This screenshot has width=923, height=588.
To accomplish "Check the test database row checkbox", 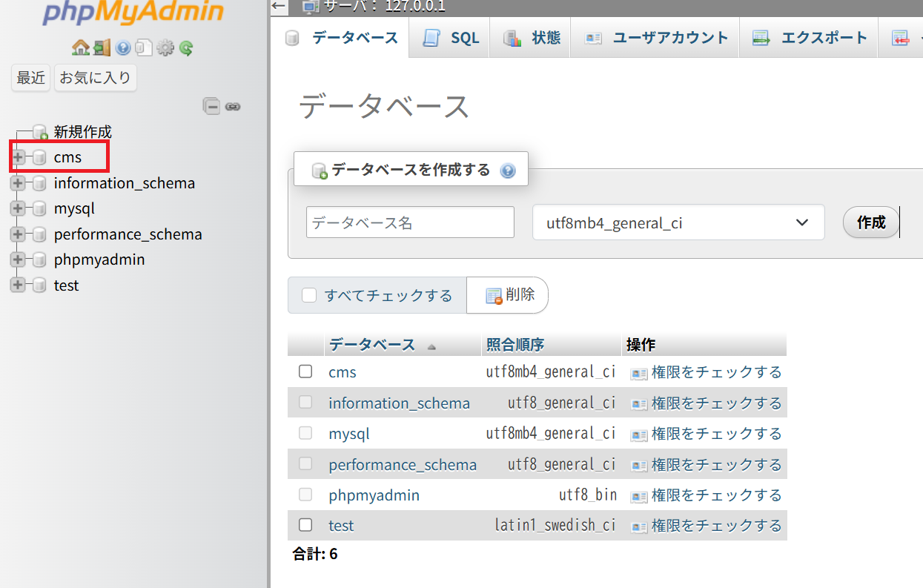I will (305, 525).
